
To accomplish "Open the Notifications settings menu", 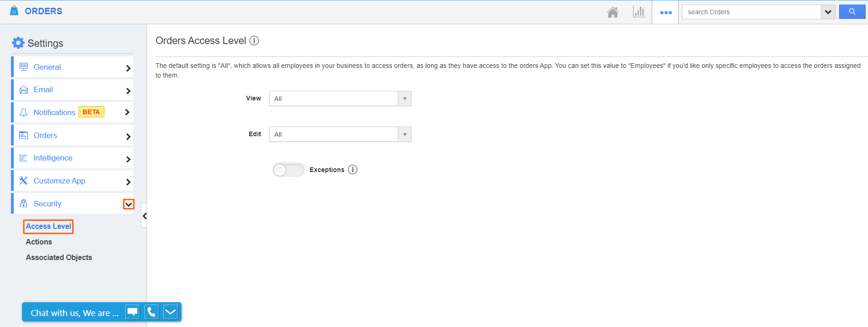I will 73,112.
